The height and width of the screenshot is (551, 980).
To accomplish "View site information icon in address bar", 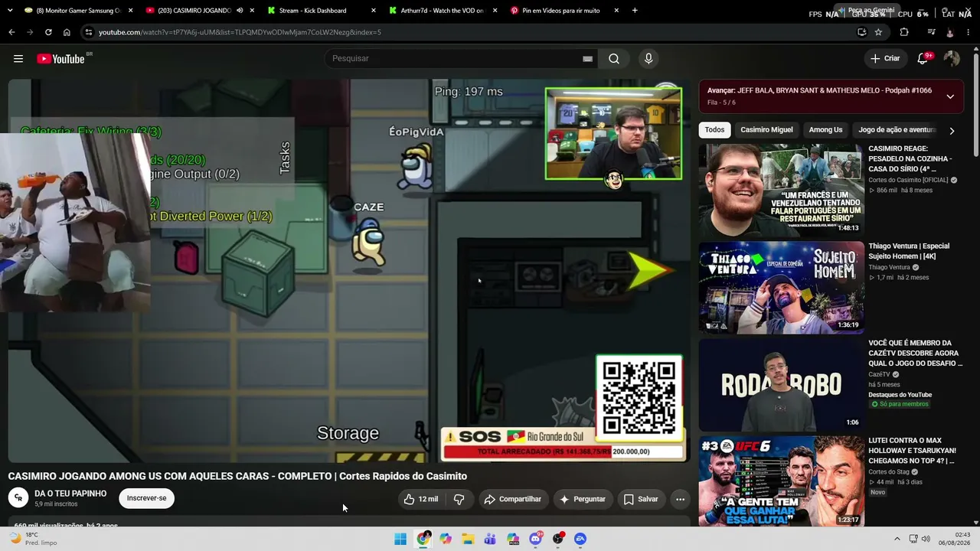I will tap(89, 32).
